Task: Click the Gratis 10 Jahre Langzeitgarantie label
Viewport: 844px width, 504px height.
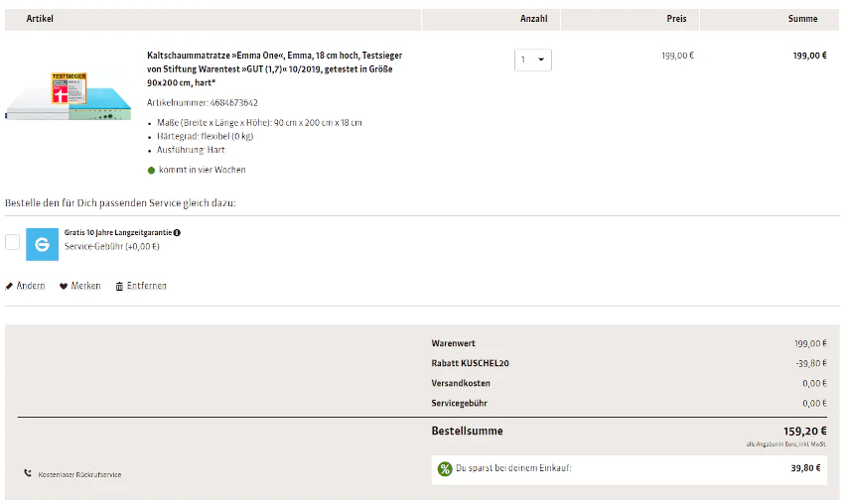Action: point(118,232)
